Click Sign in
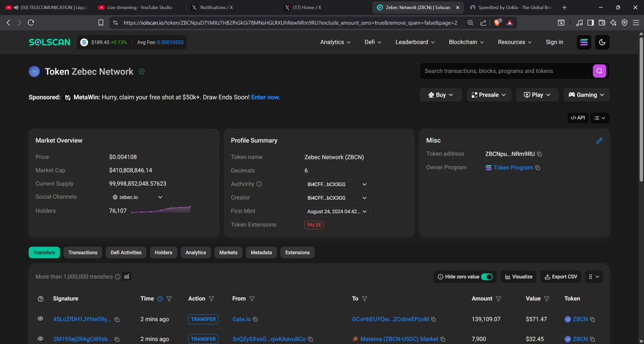The image size is (644, 344). click(554, 42)
